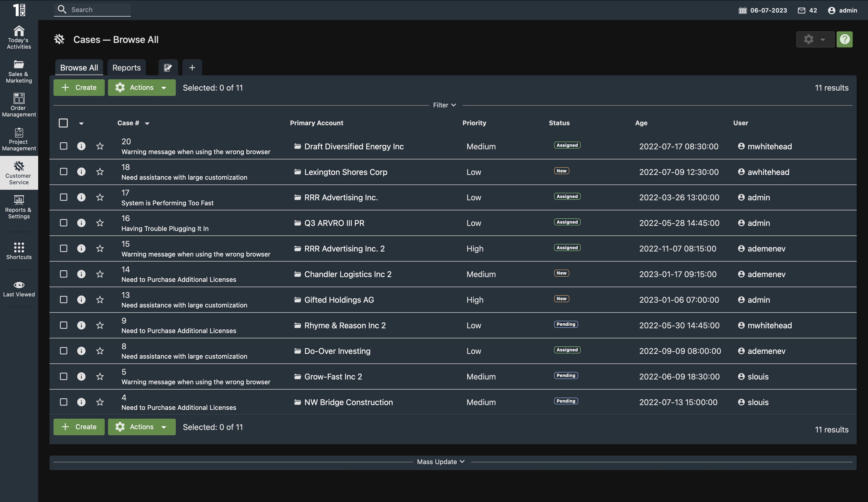The width and height of the screenshot is (868, 502).
Task: Check the box for case 18
Action: 64,171
